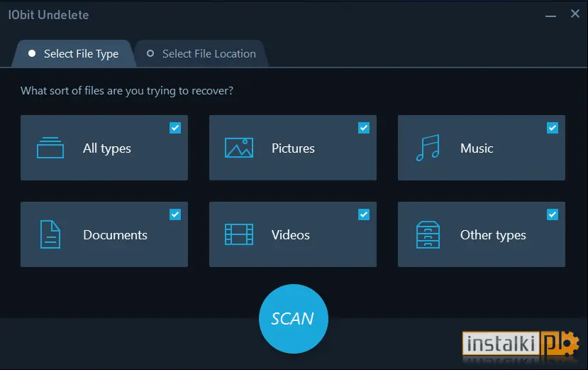The height and width of the screenshot is (370, 588).
Task: Click the Documents page icon
Action: (50, 234)
